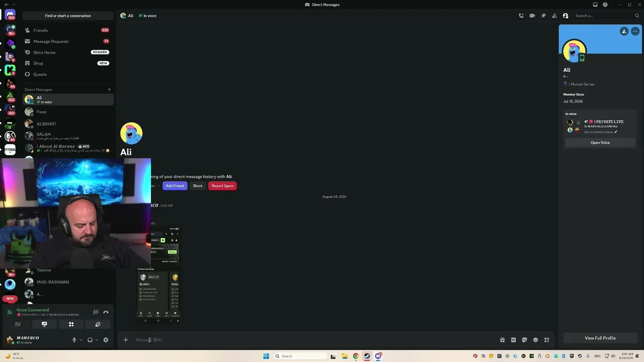
Task: Toggle the member profile panel
Action: point(566,16)
